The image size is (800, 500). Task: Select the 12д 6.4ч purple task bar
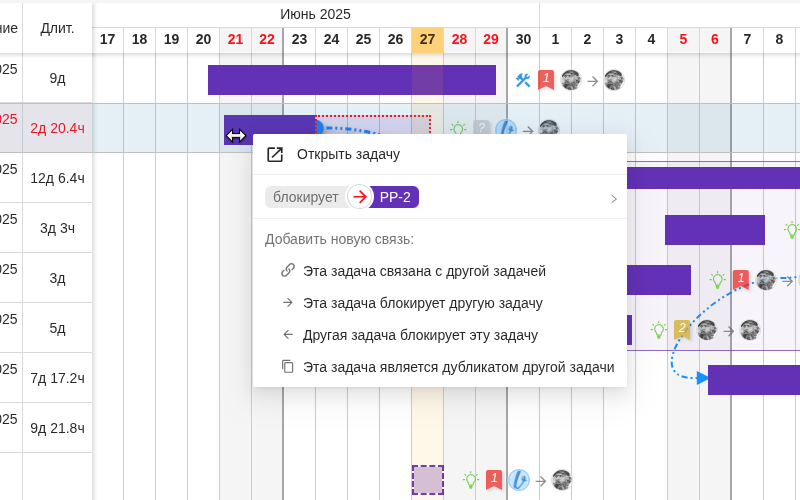pos(713,178)
